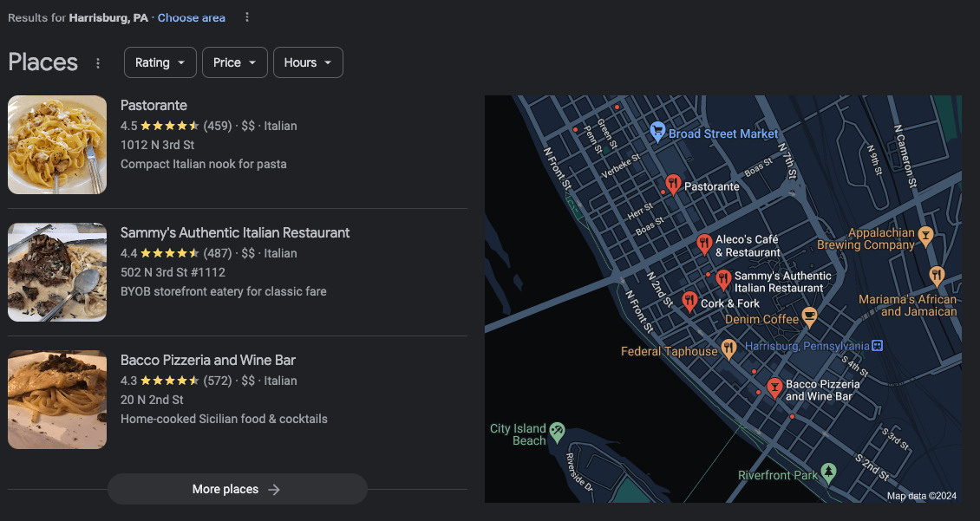980x521 pixels.
Task: Click the address 1012 N 3rd St
Action: point(158,145)
